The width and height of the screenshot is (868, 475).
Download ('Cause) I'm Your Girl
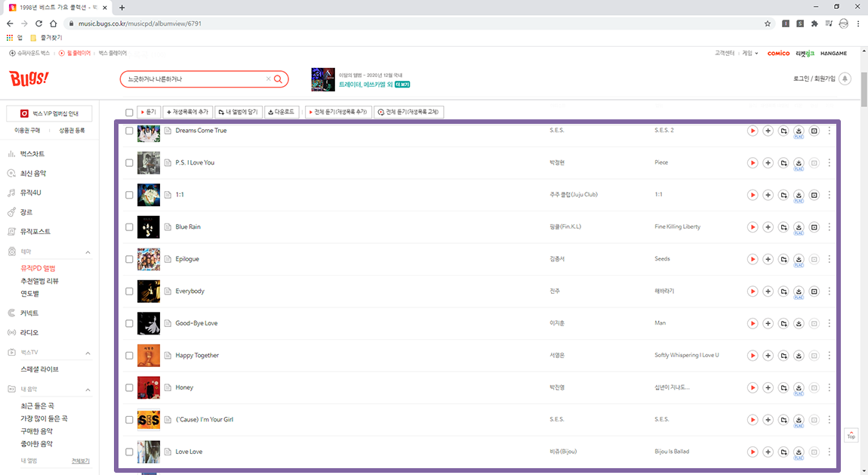tap(799, 420)
